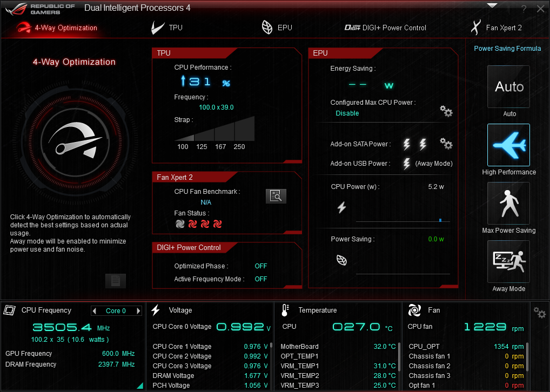Launch the CPU Fan Benchmark magnifier icon

point(276,196)
